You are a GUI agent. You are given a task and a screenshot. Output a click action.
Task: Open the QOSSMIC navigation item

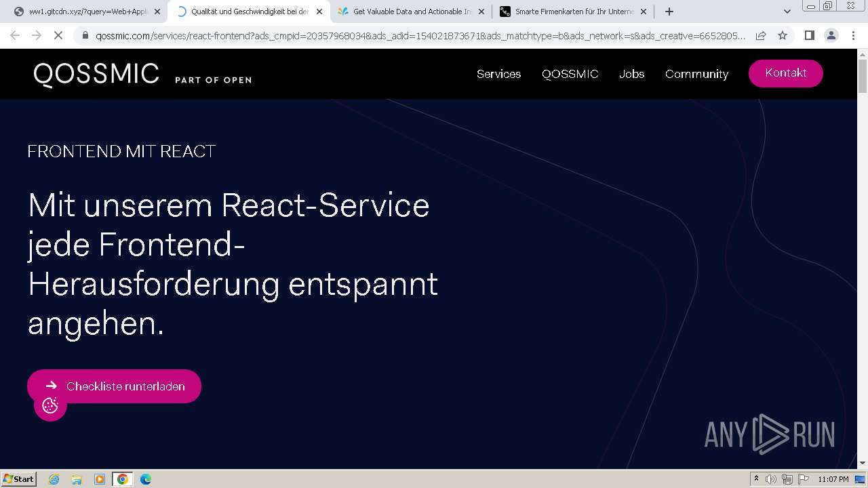(570, 74)
